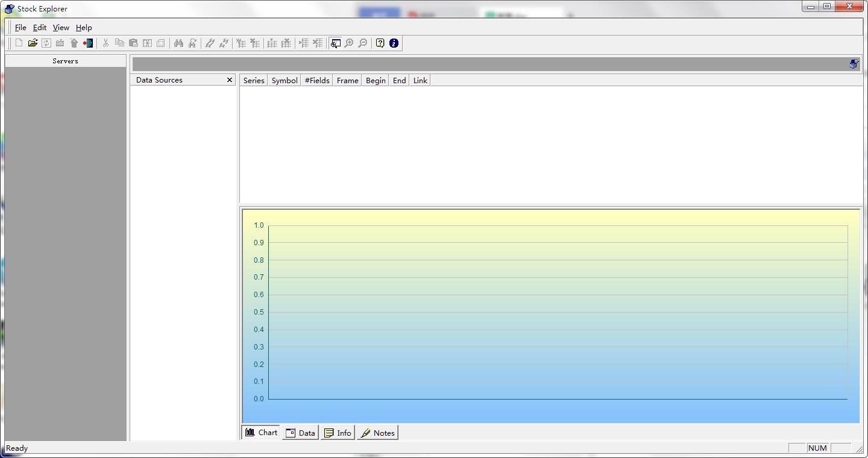The image size is (868, 458).
Task: Click the Open folder toolbar icon
Action: point(33,43)
